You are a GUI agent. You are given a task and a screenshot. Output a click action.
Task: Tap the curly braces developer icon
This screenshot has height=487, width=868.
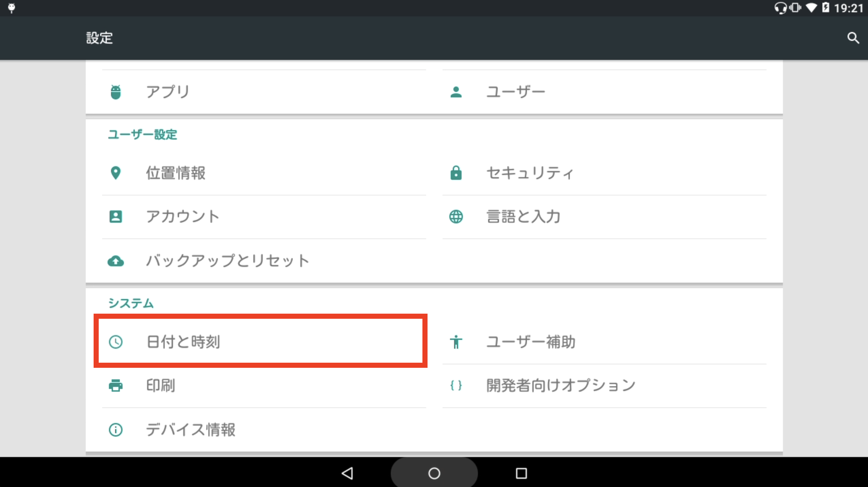tap(456, 386)
